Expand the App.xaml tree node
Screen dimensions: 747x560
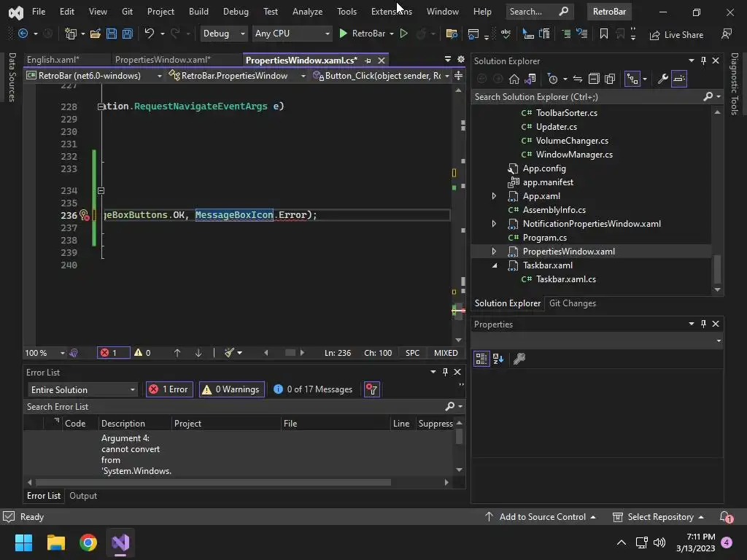[x=494, y=196]
